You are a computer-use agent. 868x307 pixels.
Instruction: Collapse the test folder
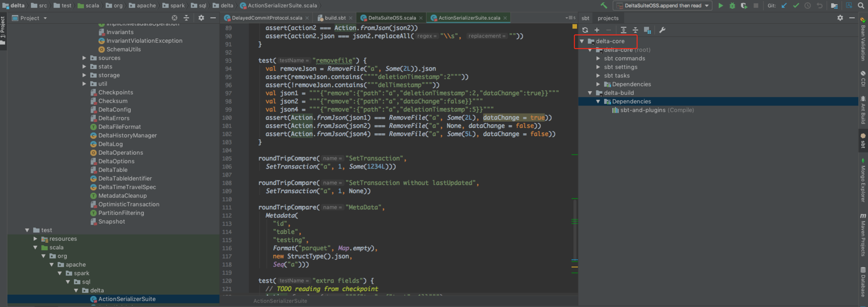pyautogui.click(x=27, y=230)
